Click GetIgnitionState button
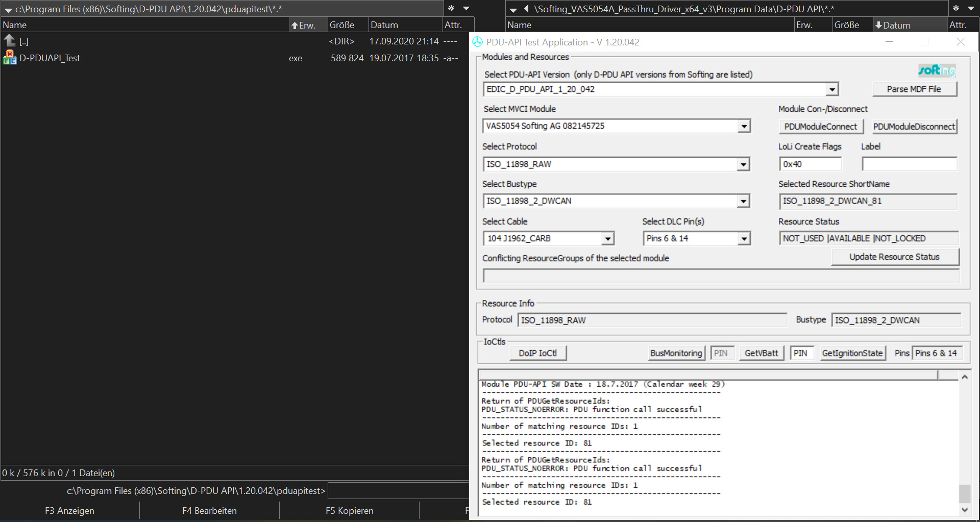 [852, 353]
